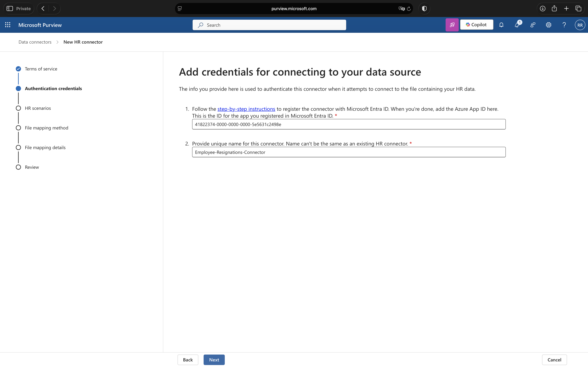Open the app launcher waffle icon
This screenshot has height=367, width=588.
click(x=8, y=25)
